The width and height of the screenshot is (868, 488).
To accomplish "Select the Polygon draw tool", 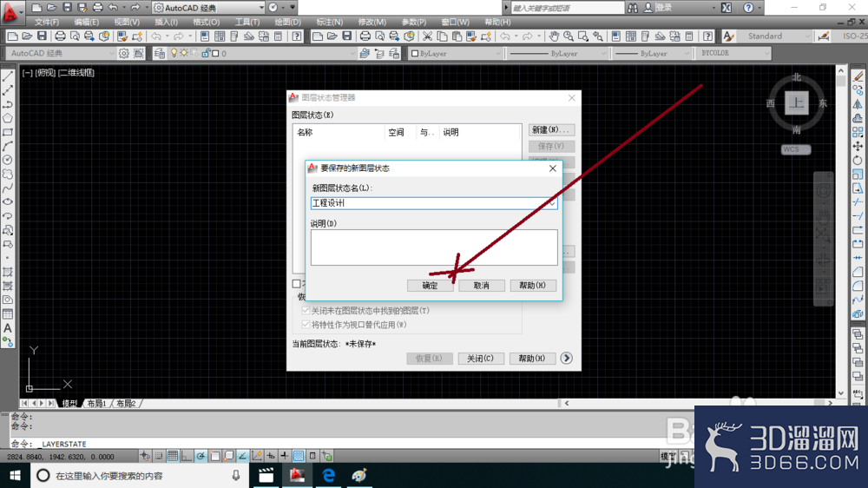I will point(8,118).
